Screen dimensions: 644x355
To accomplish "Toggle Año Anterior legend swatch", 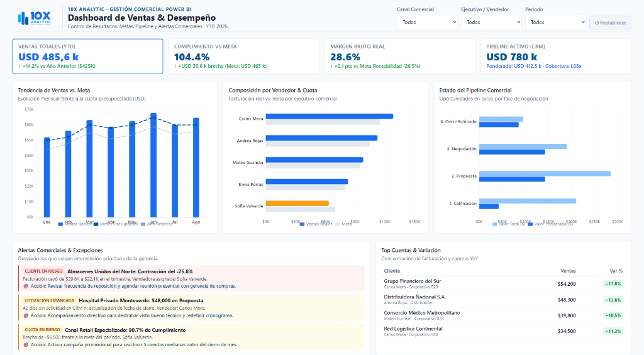I will [143, 224].
